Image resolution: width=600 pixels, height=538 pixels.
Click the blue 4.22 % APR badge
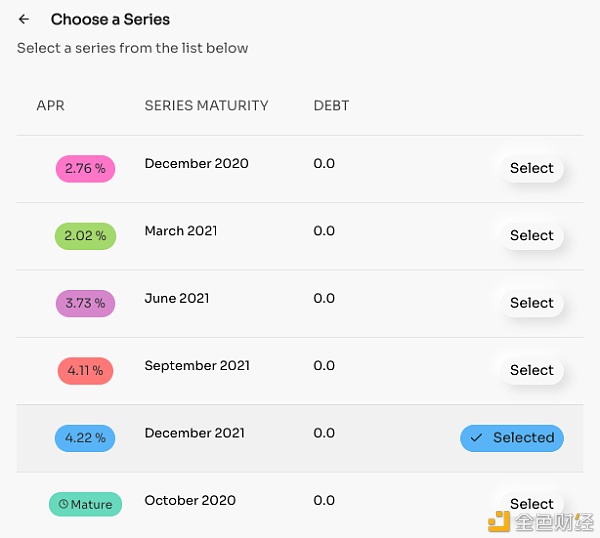[85, 438]
